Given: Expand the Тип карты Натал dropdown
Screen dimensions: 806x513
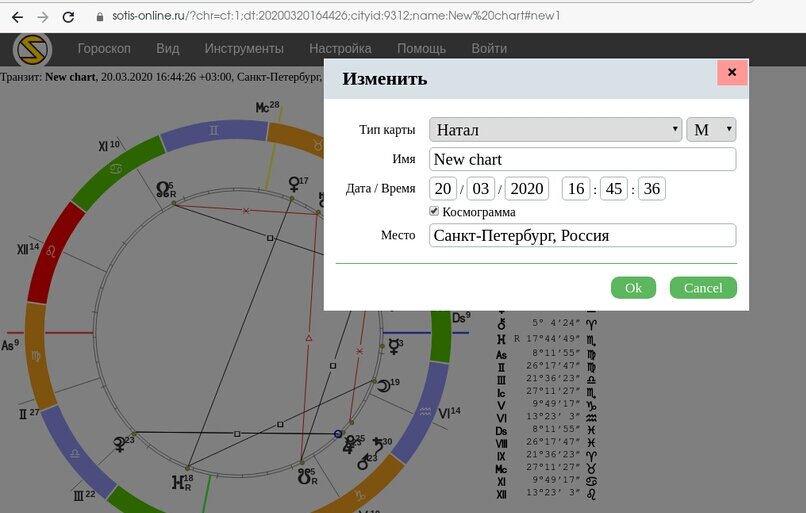Looking at the screenshot, I should coord(556,130).
